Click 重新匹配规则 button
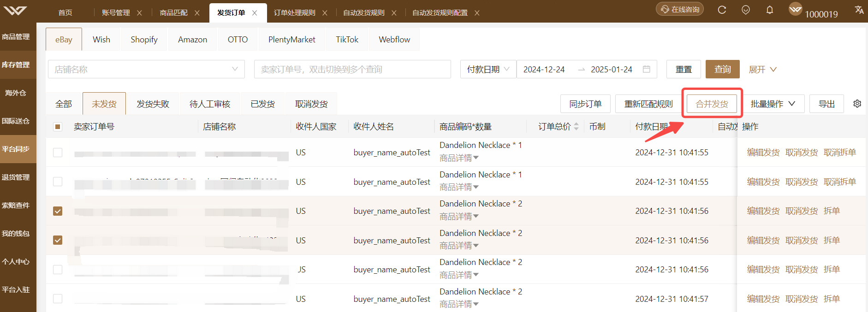 (x=648, y=104)
